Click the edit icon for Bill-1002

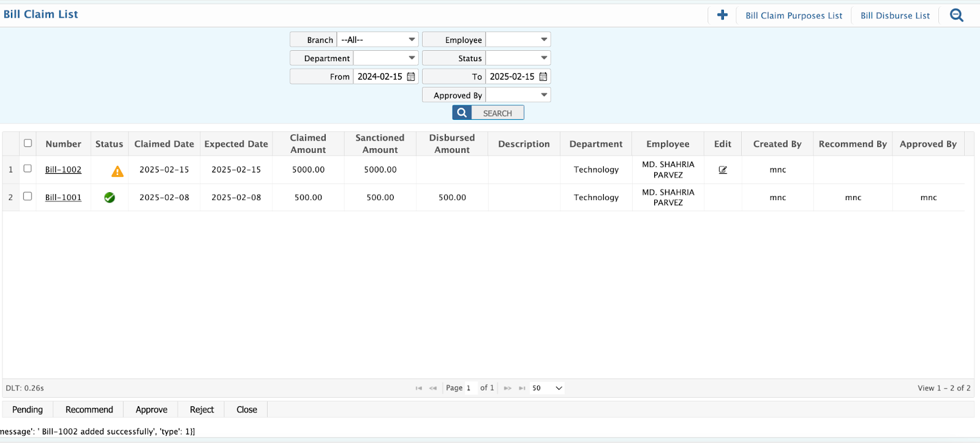coord(723,170)
